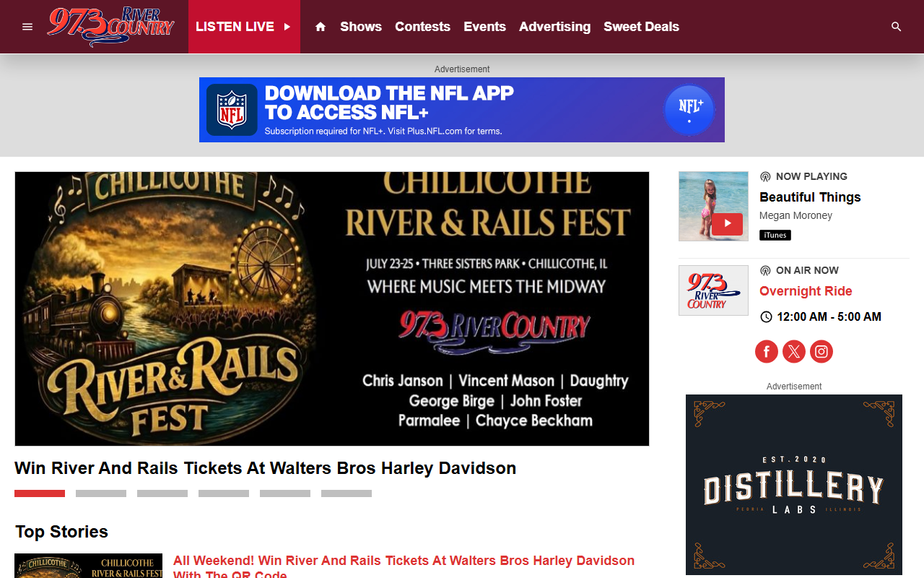Click the Megan Moroney artist name

tap(796, 215)
